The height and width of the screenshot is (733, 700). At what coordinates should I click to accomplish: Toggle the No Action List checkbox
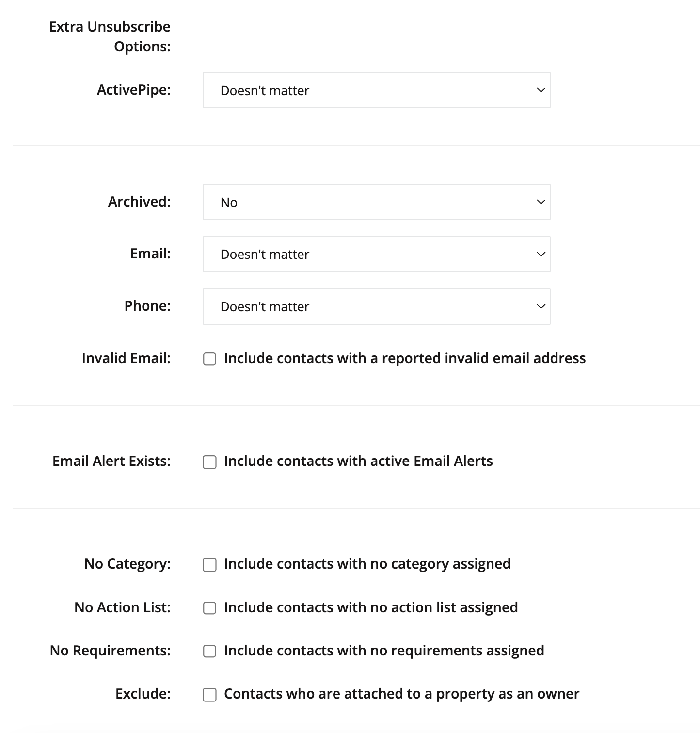pyautogui.click(x=209, y=608)
